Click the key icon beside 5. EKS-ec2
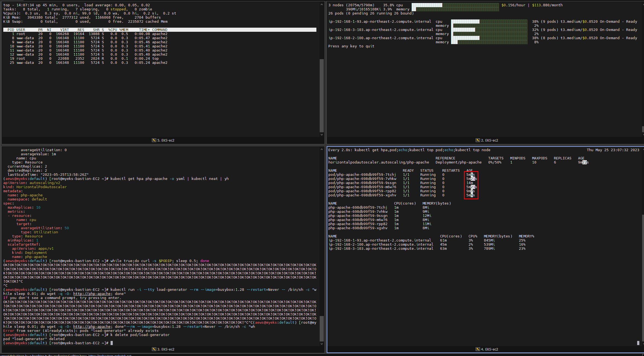644x356 pixels. pyautogui.click(x=154, y=140)
